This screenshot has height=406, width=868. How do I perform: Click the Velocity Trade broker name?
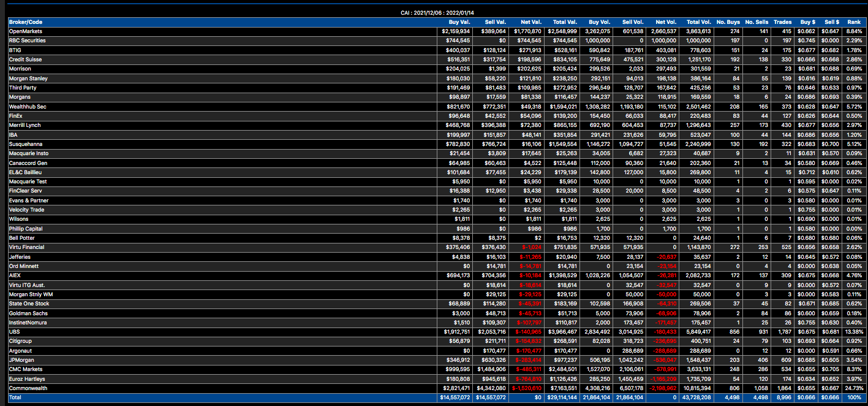[x=27, y=210]
